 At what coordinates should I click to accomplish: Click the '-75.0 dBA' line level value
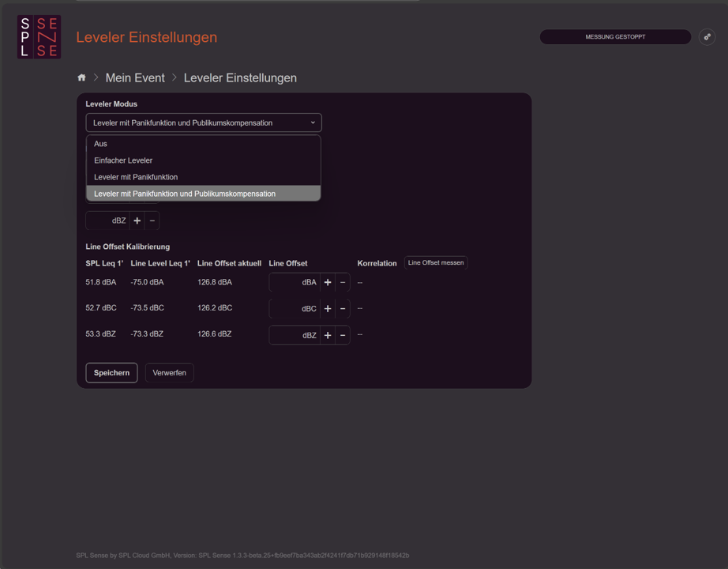tap(147, 282)
